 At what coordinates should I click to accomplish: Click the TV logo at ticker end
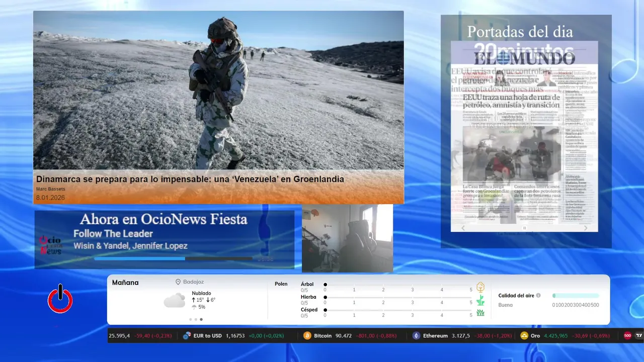(639, 336)
